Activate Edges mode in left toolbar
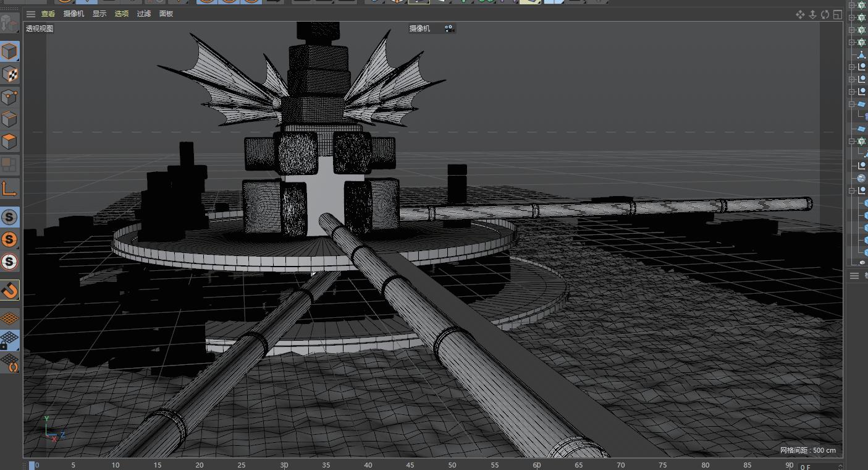 [9, 119]
